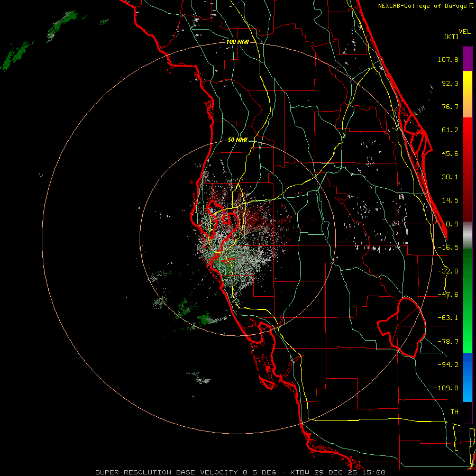The image size is (476, 476).
Task: Click the blue segment of the color bar
Action: (x=467, y=377)
